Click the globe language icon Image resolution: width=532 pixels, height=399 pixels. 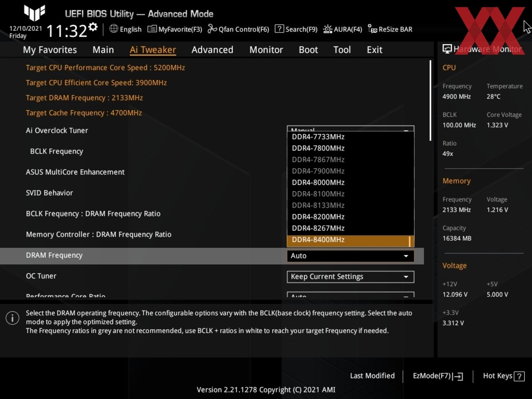[x=113, y=29]
